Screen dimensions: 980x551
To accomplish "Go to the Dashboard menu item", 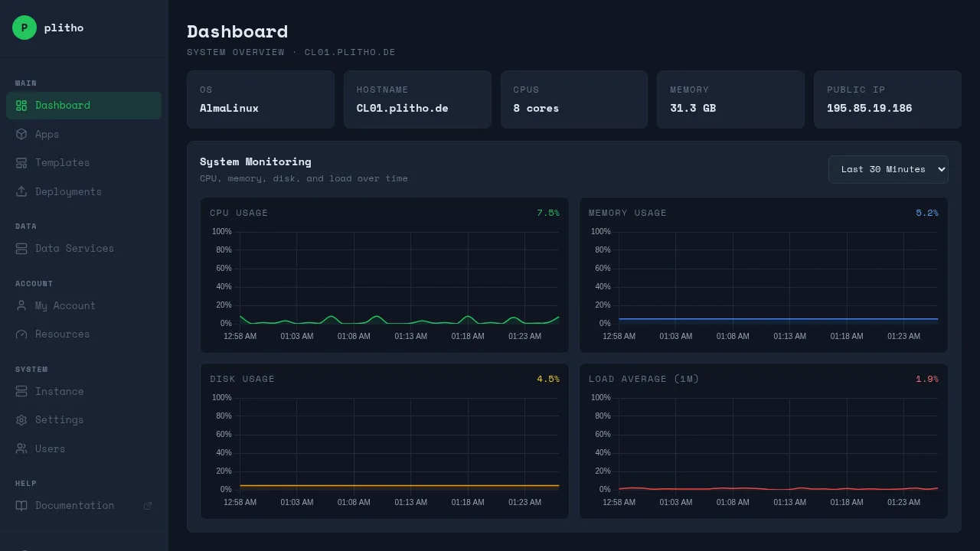I will [x=83, y=106].
